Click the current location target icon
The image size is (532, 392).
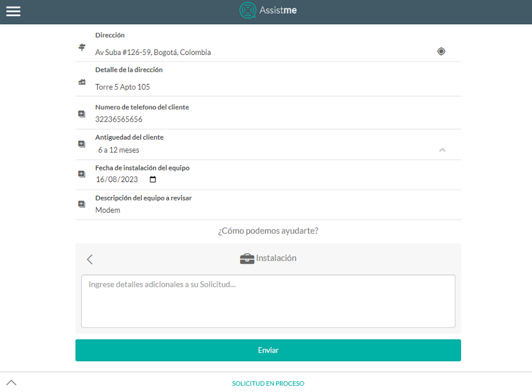(441, 51)
